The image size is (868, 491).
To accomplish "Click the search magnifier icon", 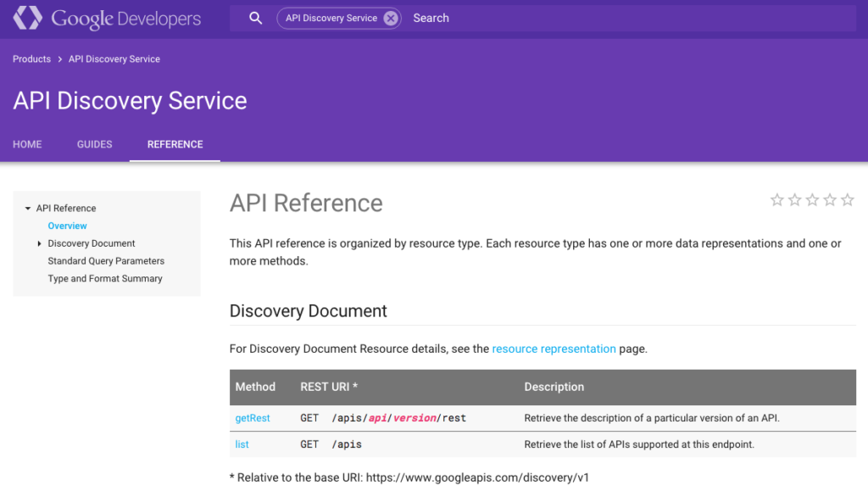I will point(255,17).
